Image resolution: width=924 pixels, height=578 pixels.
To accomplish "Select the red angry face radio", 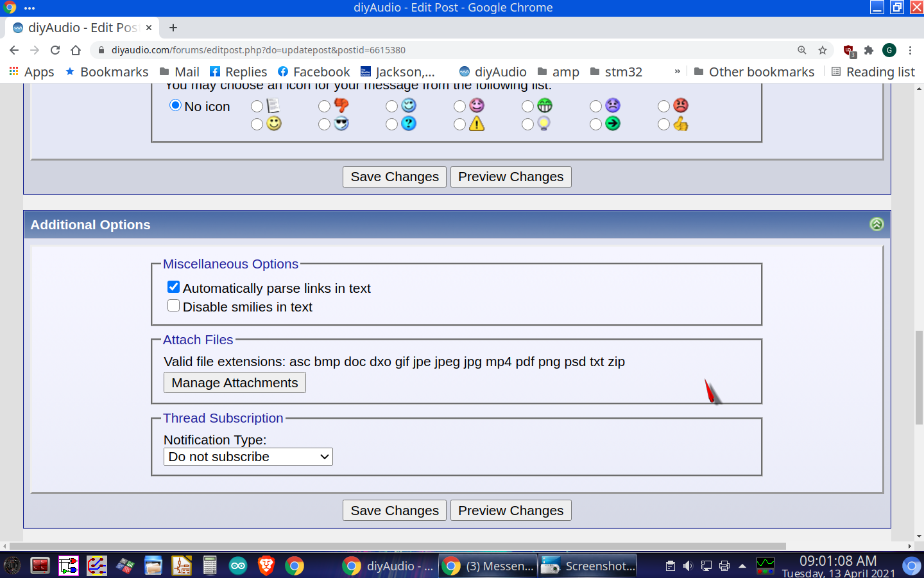I will (x=664, y=106).
